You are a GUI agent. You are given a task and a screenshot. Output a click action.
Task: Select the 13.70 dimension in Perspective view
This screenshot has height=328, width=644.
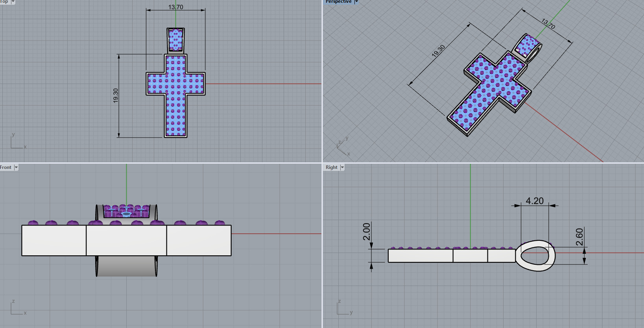point(548,24)
